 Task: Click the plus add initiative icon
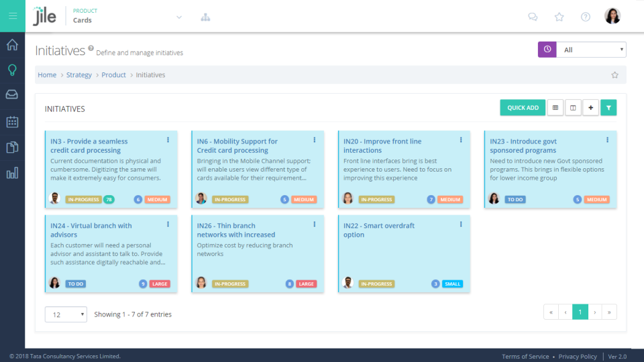(590, 107)
